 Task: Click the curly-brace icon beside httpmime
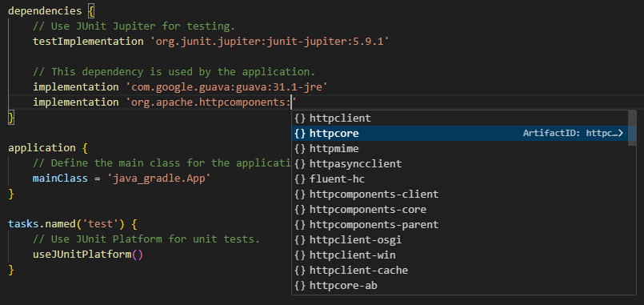pos(300,148)
